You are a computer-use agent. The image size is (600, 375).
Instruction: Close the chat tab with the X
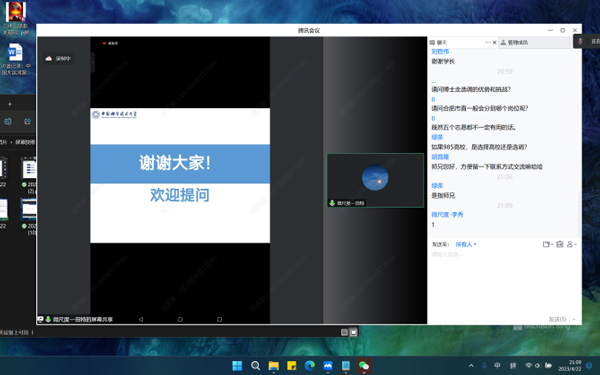(x=494, y=42)
